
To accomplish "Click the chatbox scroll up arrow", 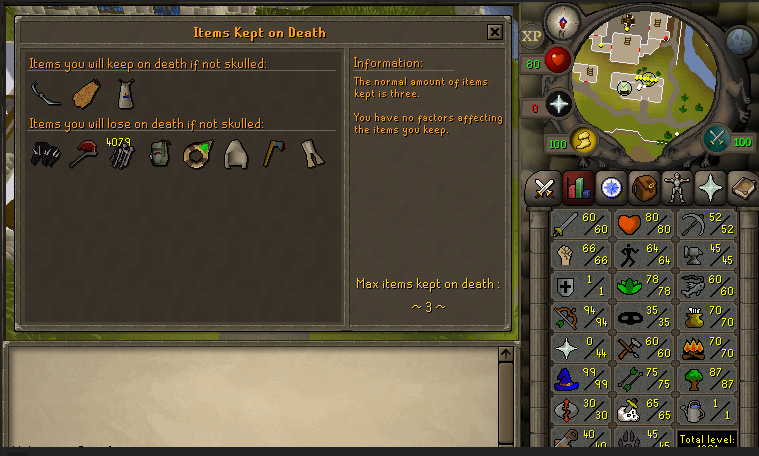I will pyautogui.click(x=506, y=354).
